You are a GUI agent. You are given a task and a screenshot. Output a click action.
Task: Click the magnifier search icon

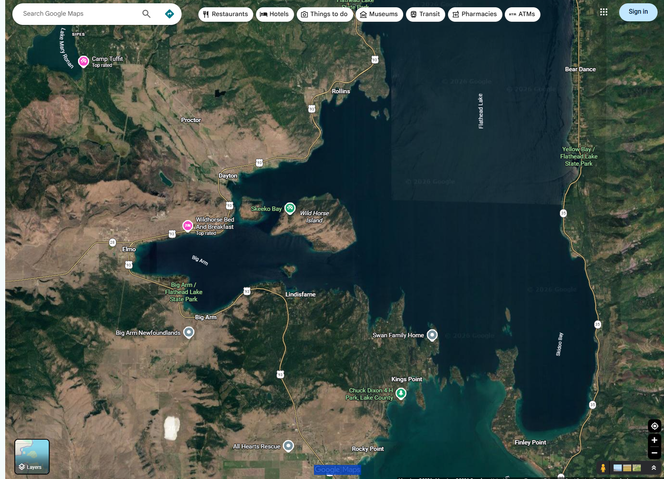point(146,14)
